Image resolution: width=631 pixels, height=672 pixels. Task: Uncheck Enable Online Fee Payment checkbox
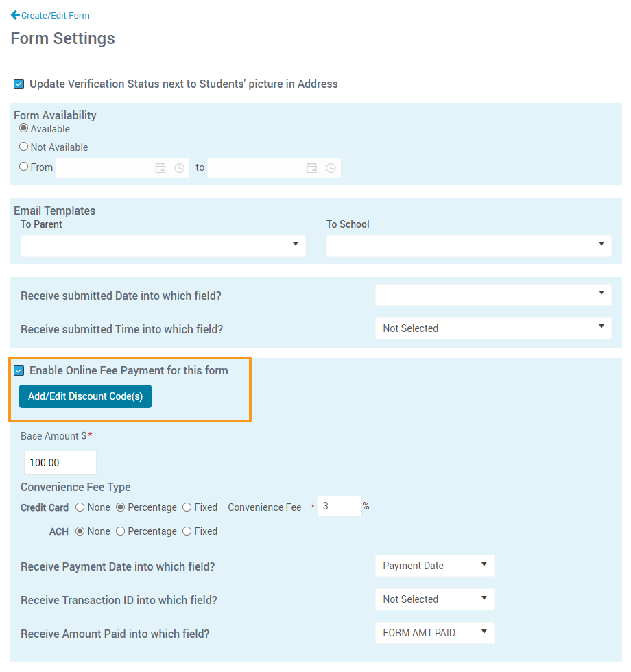coord(19,371)
